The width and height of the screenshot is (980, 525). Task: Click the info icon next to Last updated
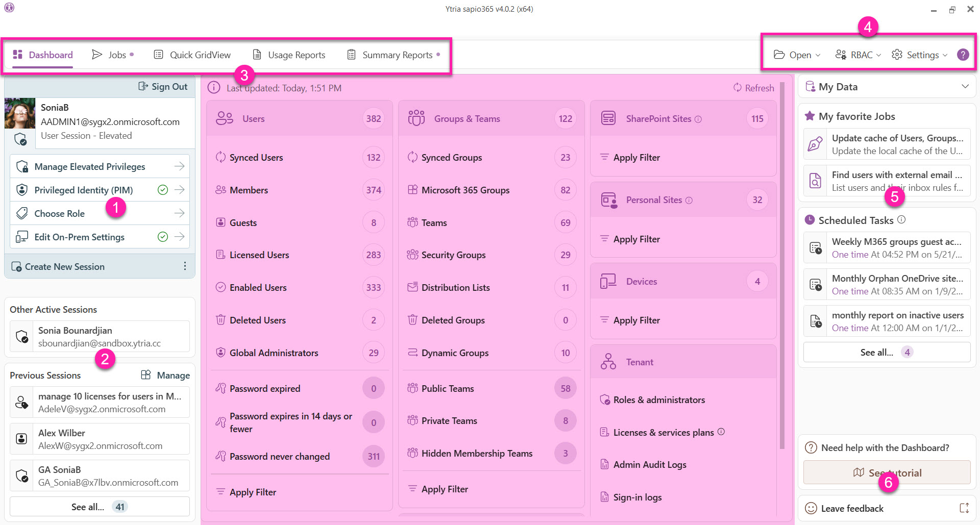(x=214, y=88)
